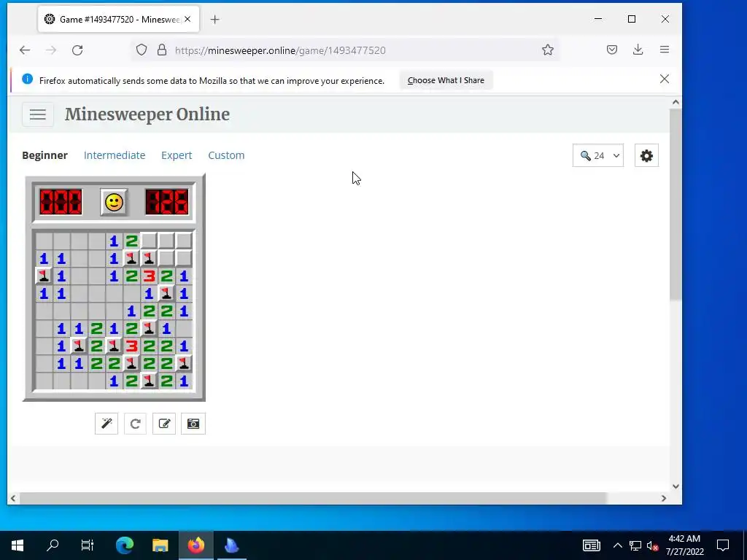Screen dimensions: 747x560
Task: Open Task View on the taskbar
Action: 88,545
